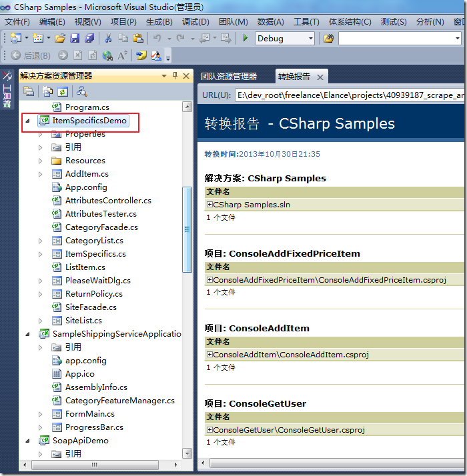
Task: Expand CSharp Samples.sln report entry
Action: [x=209, y=204]
